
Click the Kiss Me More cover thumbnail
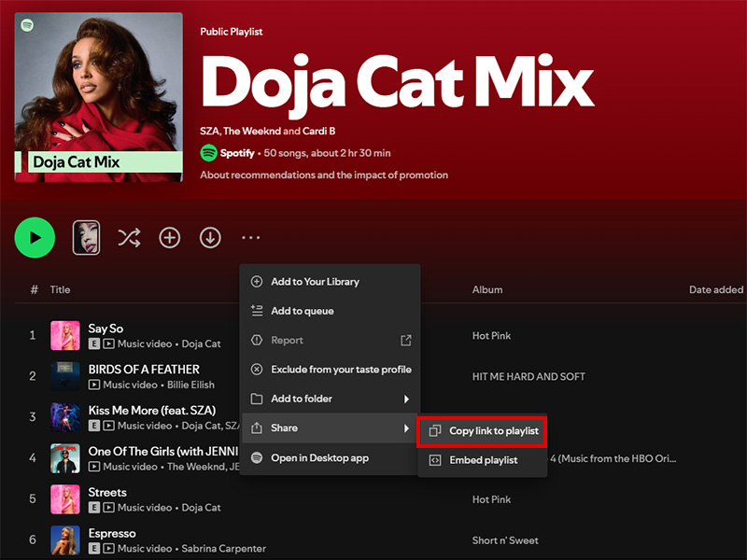click(x=65, y=417)
